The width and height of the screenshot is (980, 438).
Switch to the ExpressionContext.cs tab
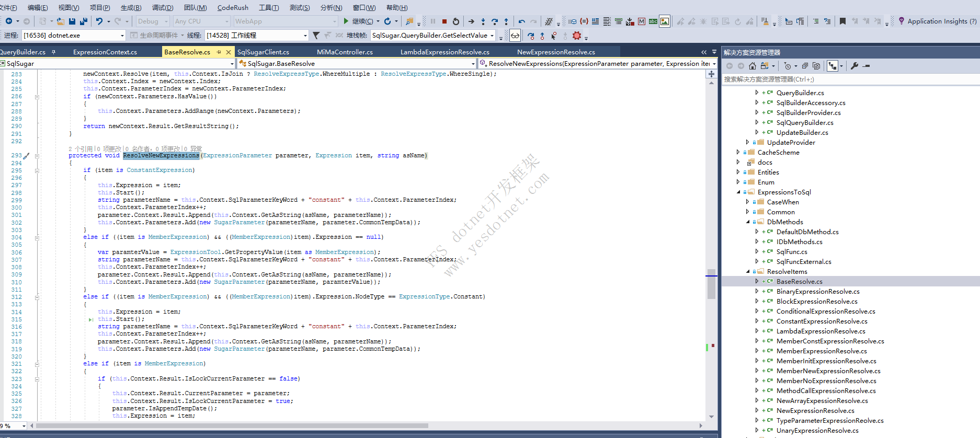pos(105,52)
